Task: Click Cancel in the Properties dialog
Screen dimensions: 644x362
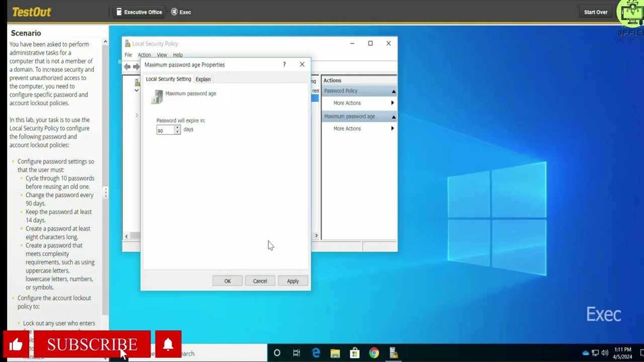Action: 260,281
